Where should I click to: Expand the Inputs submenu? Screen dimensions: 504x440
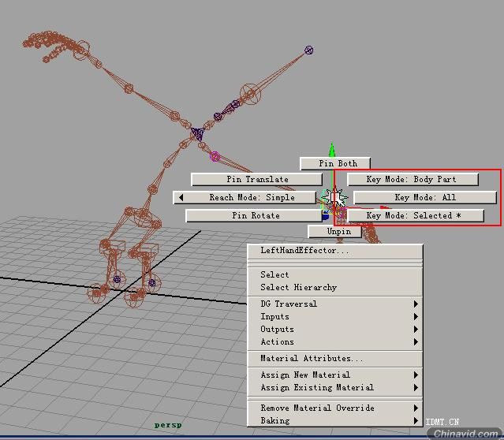point(335,316)
